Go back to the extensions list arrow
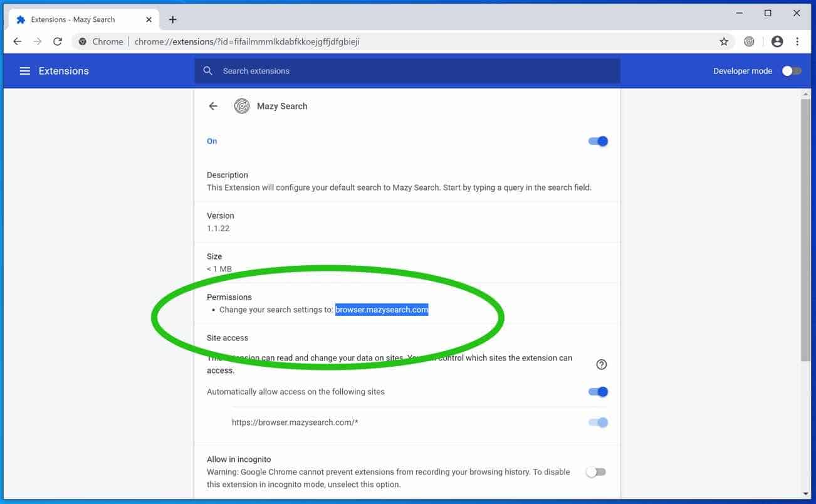The height and width of the screenshot is (504, 816). (x=213, y=106)
